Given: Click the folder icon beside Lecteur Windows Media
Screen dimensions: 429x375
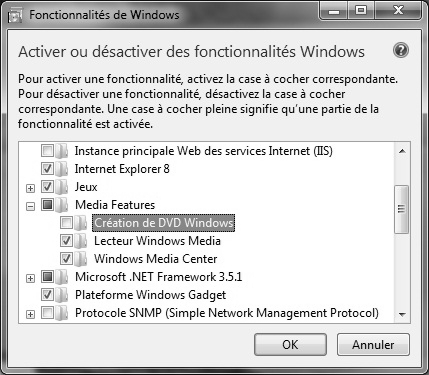Looking at the screenshot, I should point(81,241).
